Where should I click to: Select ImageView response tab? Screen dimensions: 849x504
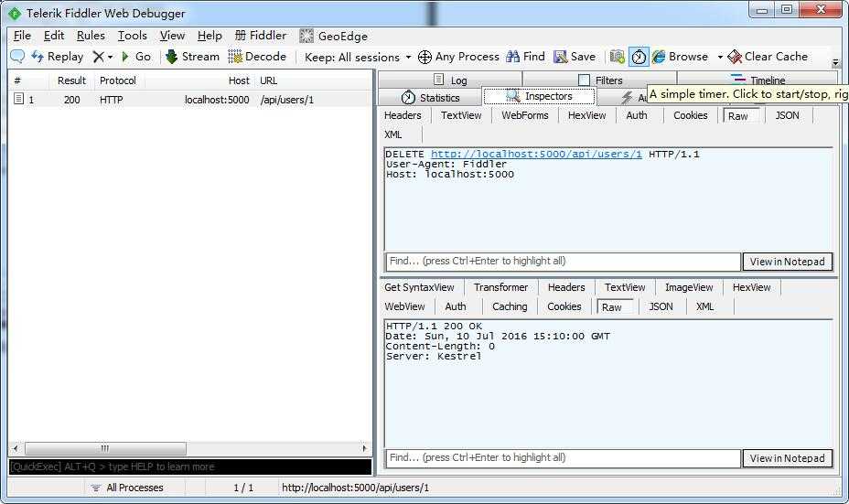tap(689, 287)
